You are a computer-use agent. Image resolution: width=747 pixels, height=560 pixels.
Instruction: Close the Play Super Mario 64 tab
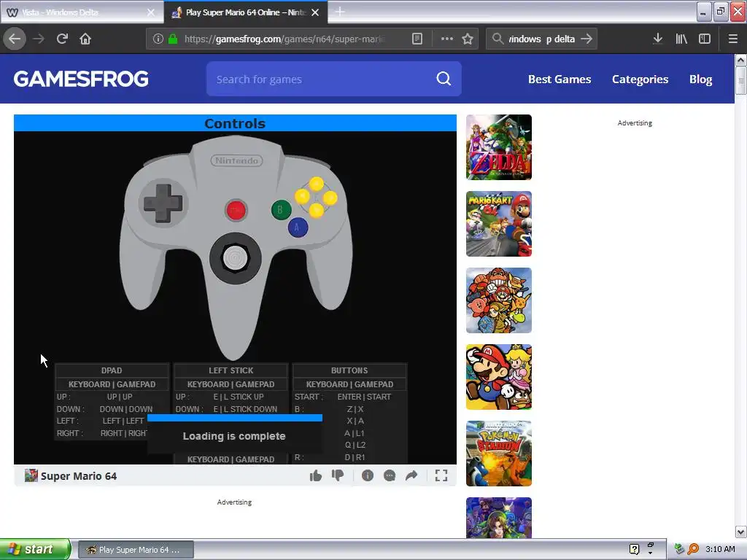point(315,12)
